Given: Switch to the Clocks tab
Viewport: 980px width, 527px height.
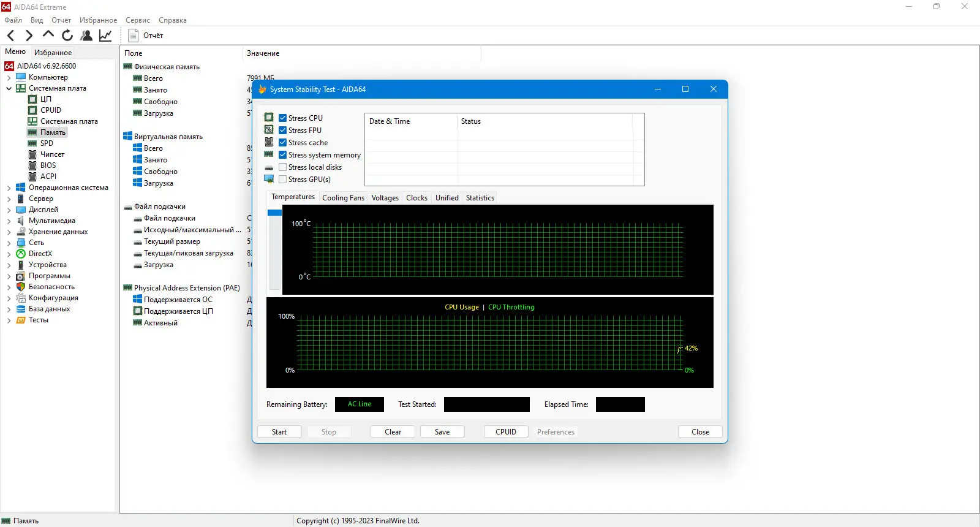Looking at the screenshot, I should pos(417,198).
